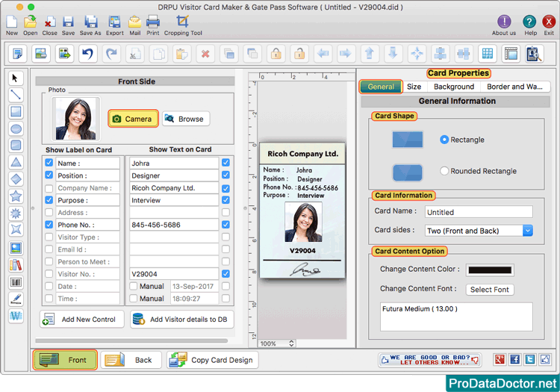Click the Exit icon
560x392 pixels.
[x=548, y=22]
